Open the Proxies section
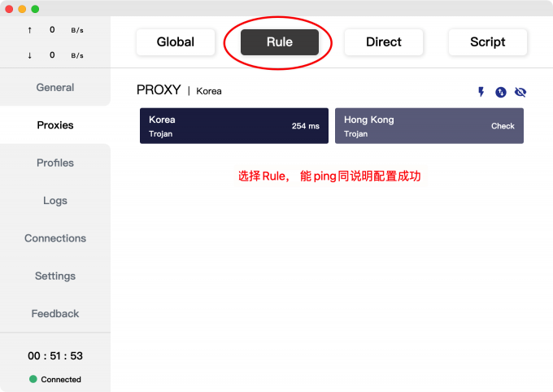Viewport: 553px width, 392px height. (55, 125)
